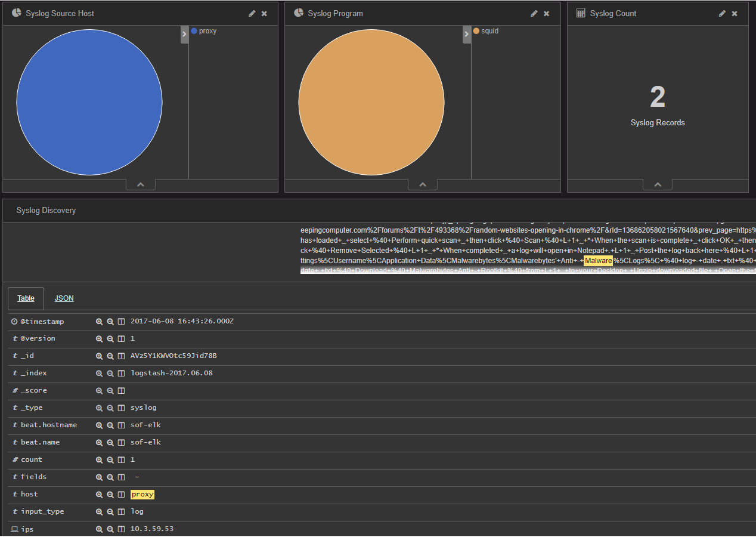Switch to the JSON tab

click(64, 298)
